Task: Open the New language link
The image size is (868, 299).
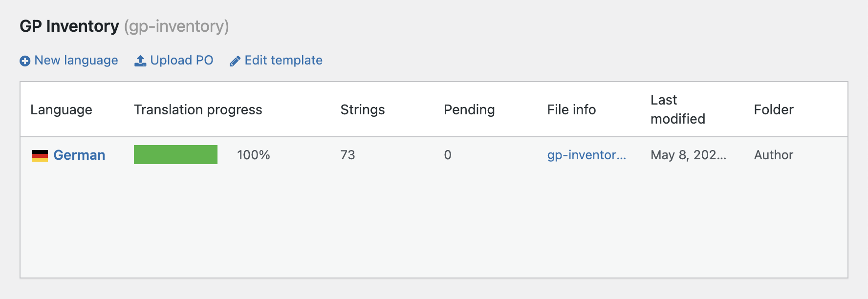Action: pyautogui.click(x=76, y=60)
